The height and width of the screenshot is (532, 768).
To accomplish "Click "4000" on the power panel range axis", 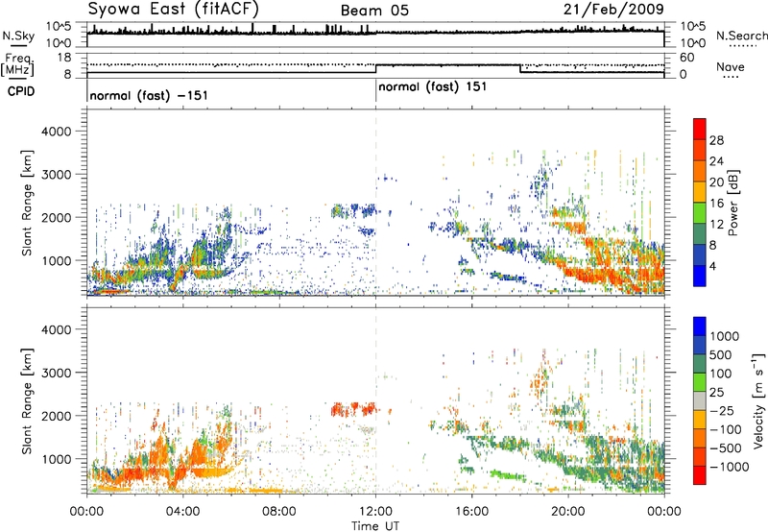I will coord(57,132).
